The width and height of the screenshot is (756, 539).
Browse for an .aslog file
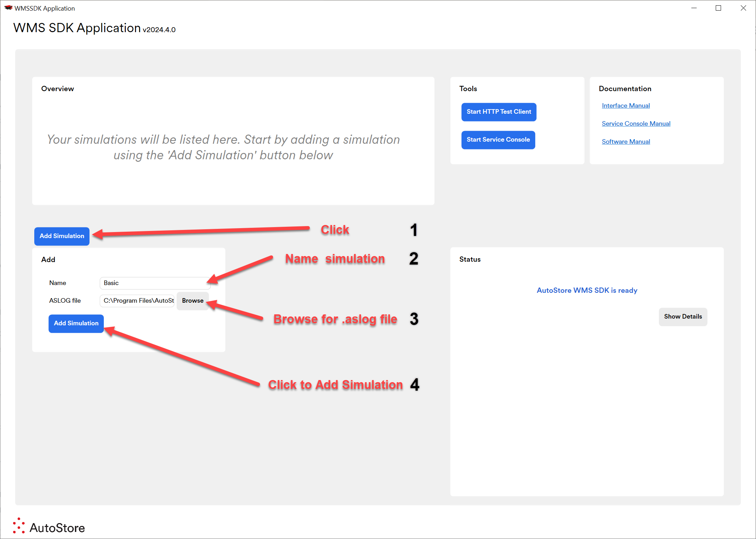pyautogui.click(x=193, y=301)
